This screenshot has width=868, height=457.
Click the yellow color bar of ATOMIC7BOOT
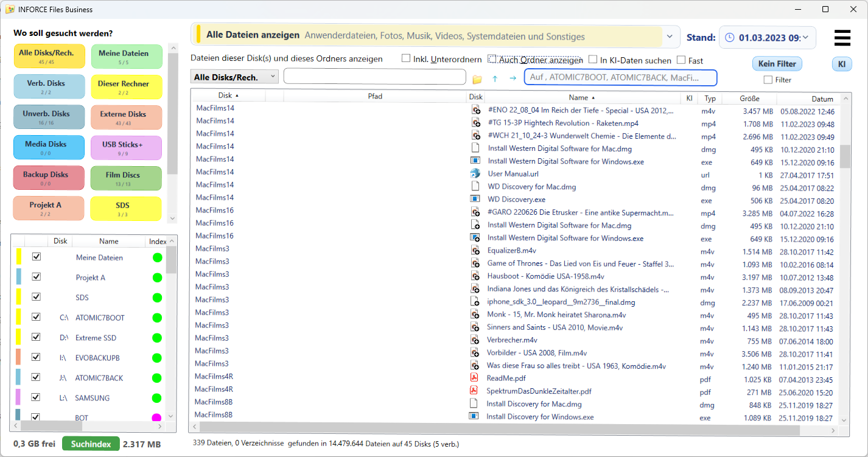(19, 317)
